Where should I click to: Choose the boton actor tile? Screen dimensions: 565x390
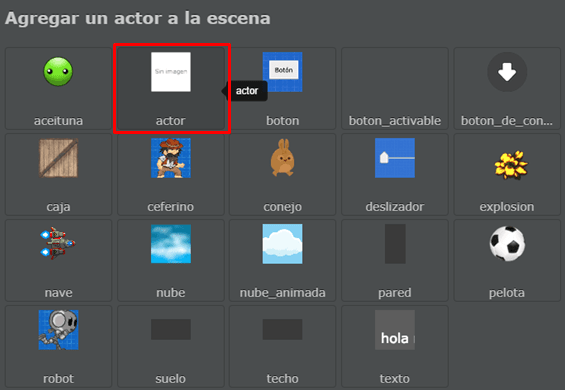click(282, 88)
